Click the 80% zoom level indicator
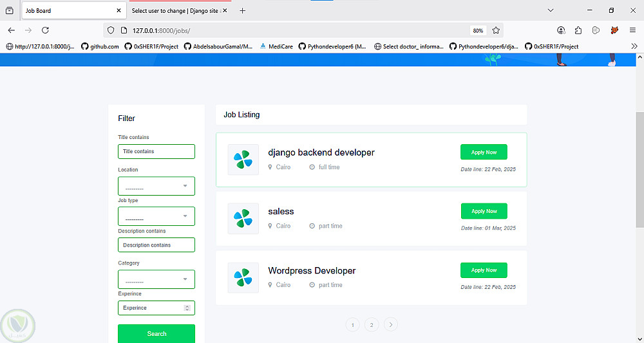Viewport: 644px width, 343px height. (x=478, y=30)
